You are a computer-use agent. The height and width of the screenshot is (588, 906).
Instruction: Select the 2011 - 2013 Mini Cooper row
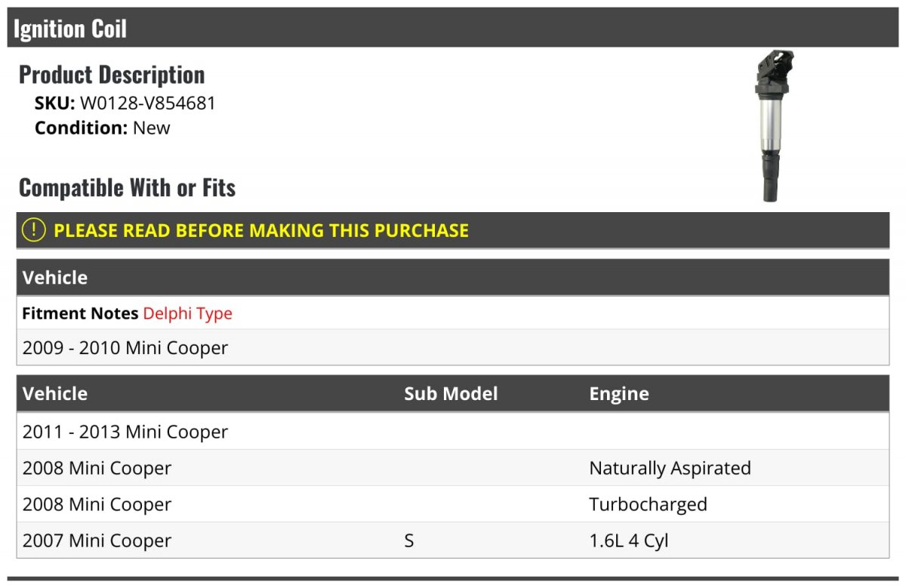click(x=453, y=432)
